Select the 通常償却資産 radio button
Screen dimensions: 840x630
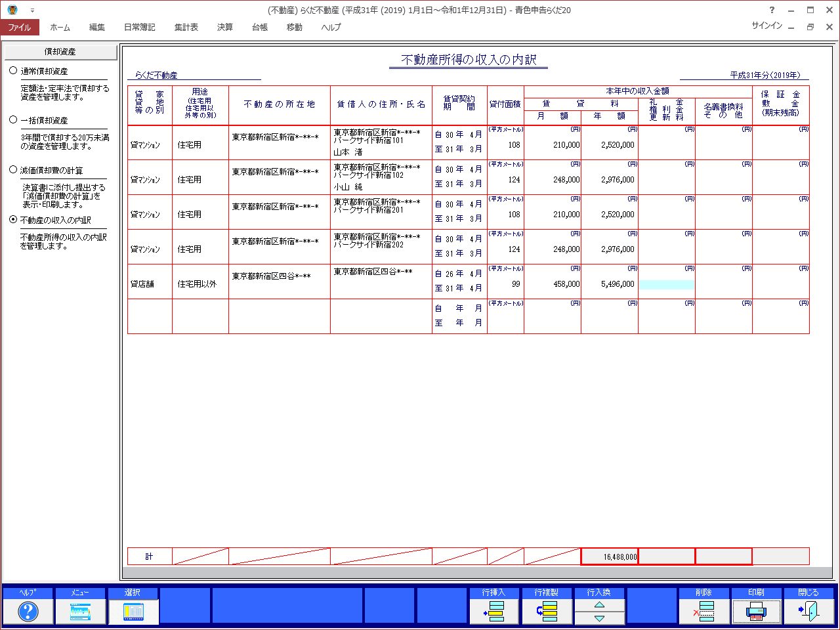pos(13,71)
